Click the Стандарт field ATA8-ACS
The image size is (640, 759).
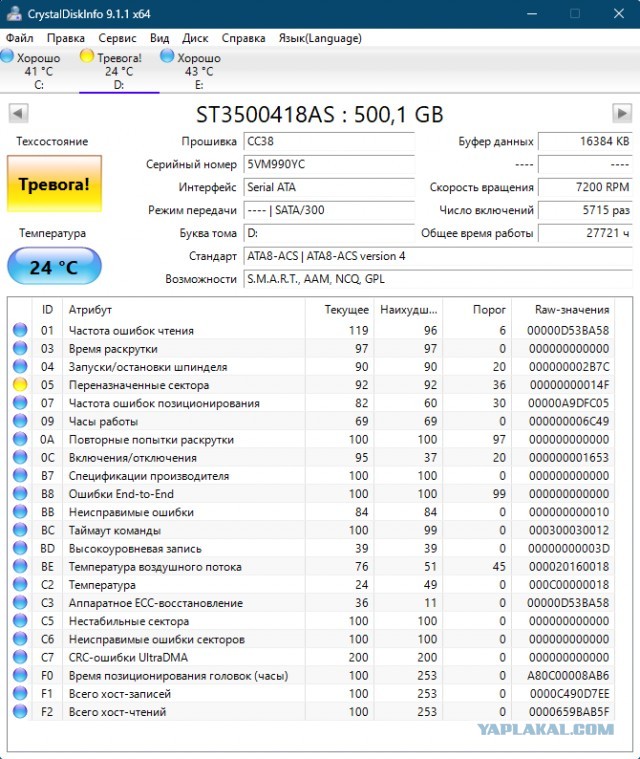click(438, 256)
